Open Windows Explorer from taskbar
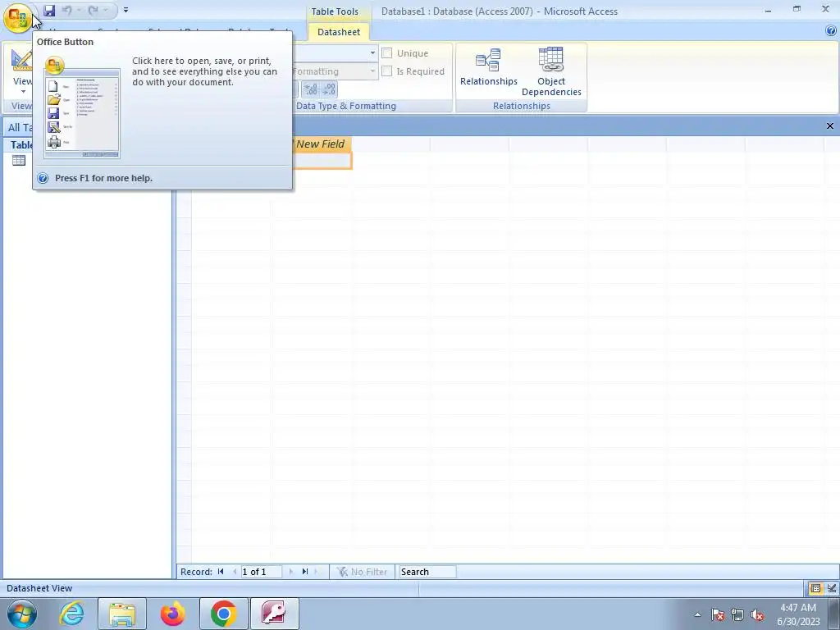This screenshot has height=630, width=840. pyautogui.click(x=122, y=614)
